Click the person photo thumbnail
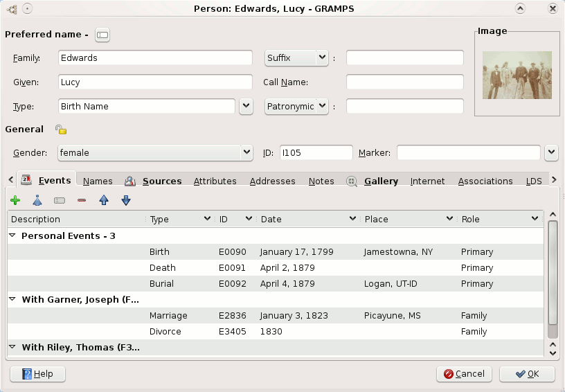The height and width of the screenshot is (392, 565). 517,75
